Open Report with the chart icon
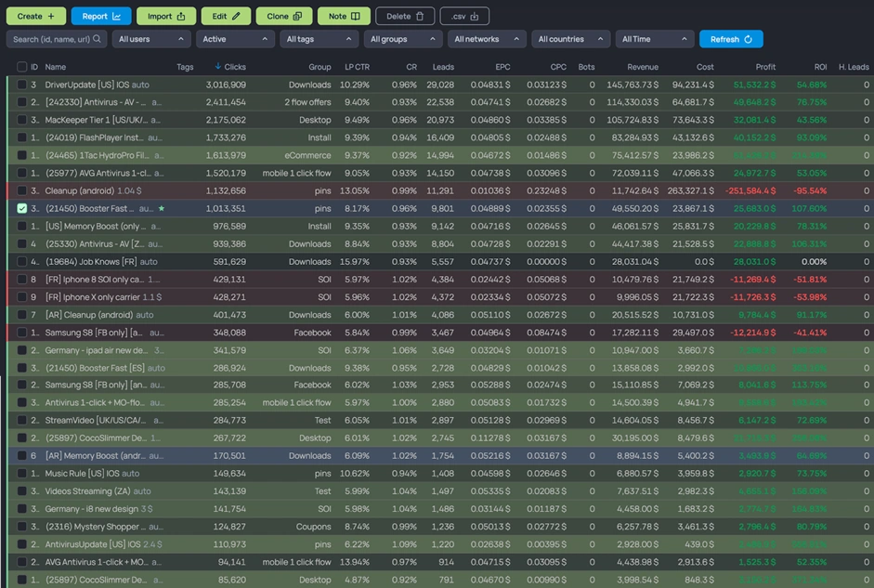Image resolution: width=874 pixels, height=588 pixels. point(101,16)
